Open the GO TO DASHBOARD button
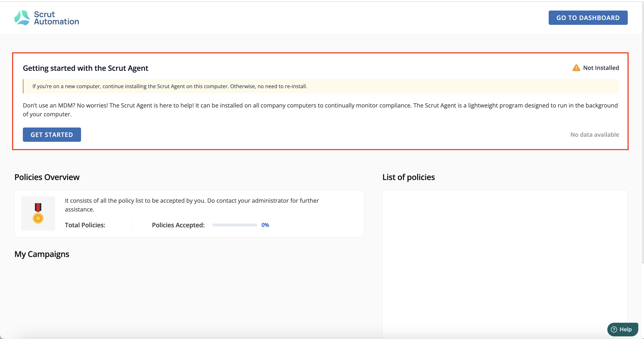644x339 pixels. [x=588, y=18]
